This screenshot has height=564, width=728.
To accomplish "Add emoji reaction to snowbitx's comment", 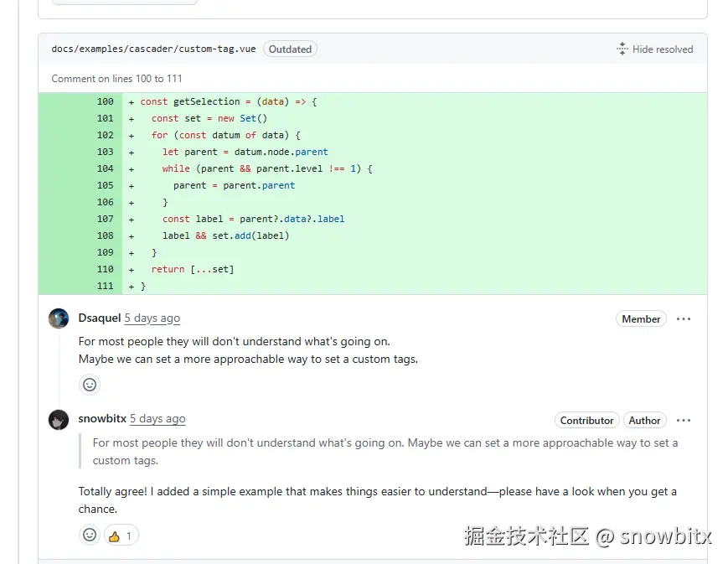I will [90, 535].
